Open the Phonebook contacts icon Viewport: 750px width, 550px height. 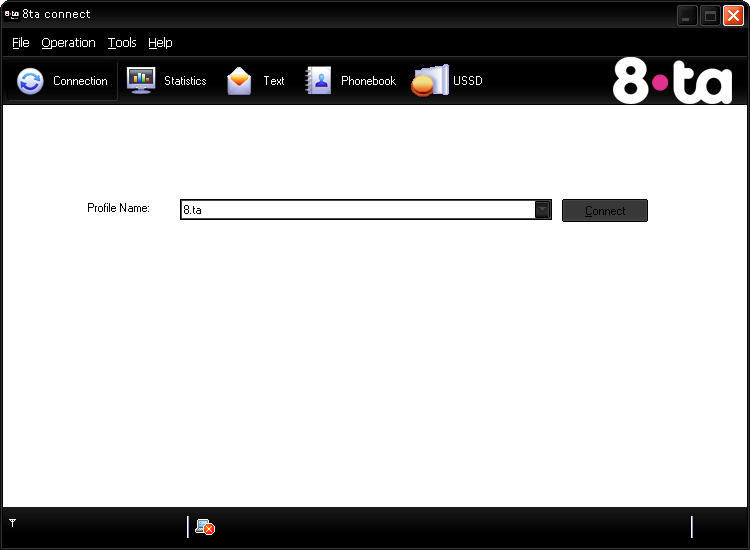(319, 80)
